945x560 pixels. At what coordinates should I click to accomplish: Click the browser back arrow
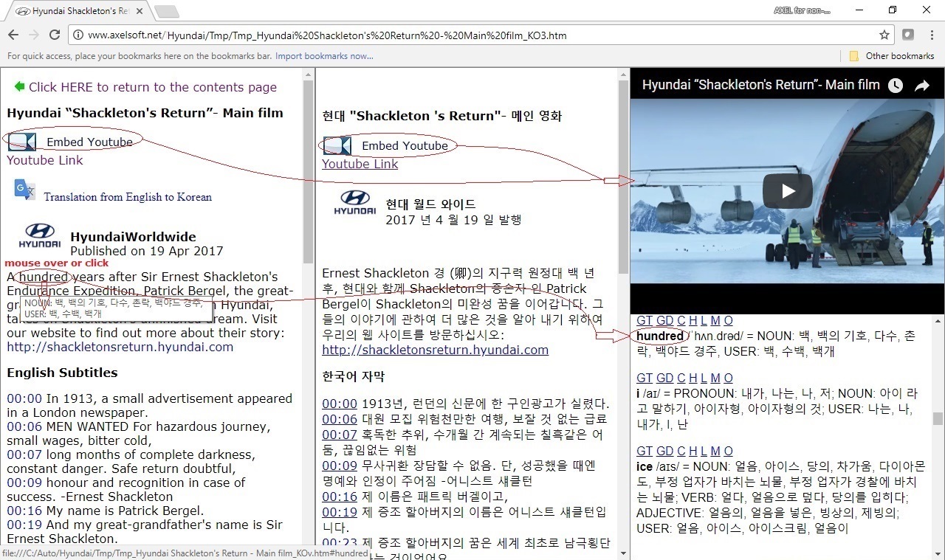13,35
